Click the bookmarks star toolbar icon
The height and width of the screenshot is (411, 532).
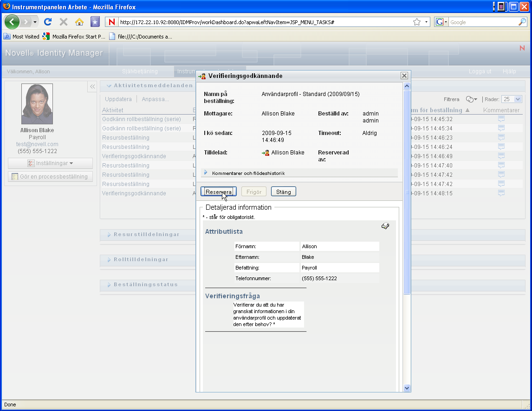point(95,22)
